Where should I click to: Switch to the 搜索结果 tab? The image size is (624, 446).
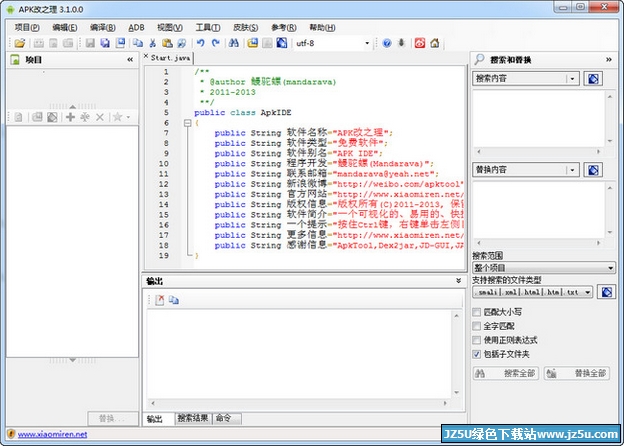pos(193,418)
